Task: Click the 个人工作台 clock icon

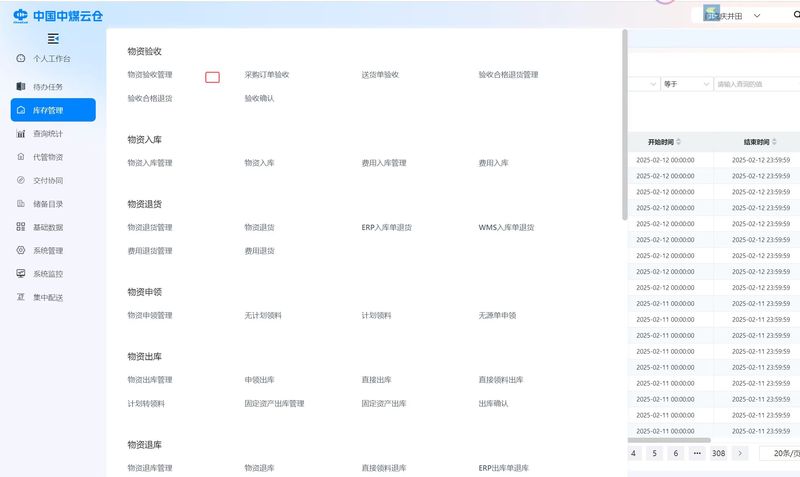Action: pos(20,58)
